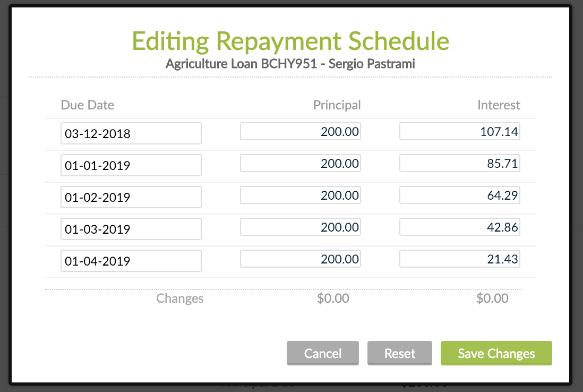Select the due date field showing 01-02-2019
This screenshot has height=392, width=583.
click(131, 197)
